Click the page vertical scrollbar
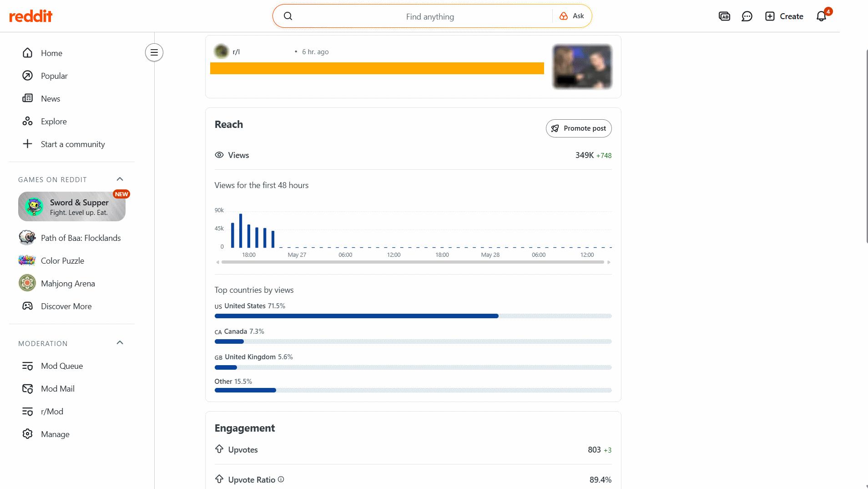 tap(866, 146)
